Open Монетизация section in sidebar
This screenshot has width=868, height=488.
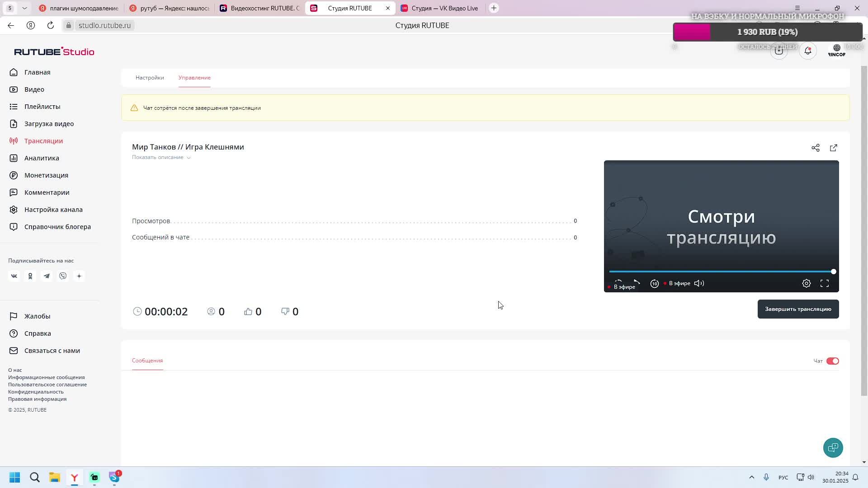tap(46, 175)
